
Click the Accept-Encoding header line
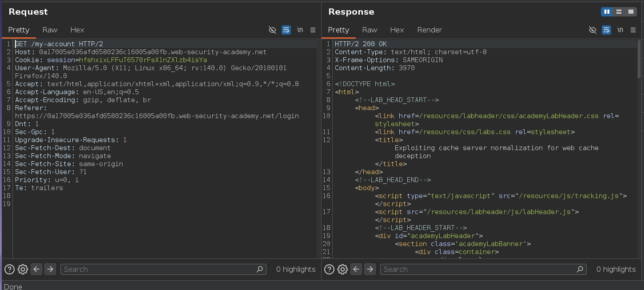click(x=83, y=100)
